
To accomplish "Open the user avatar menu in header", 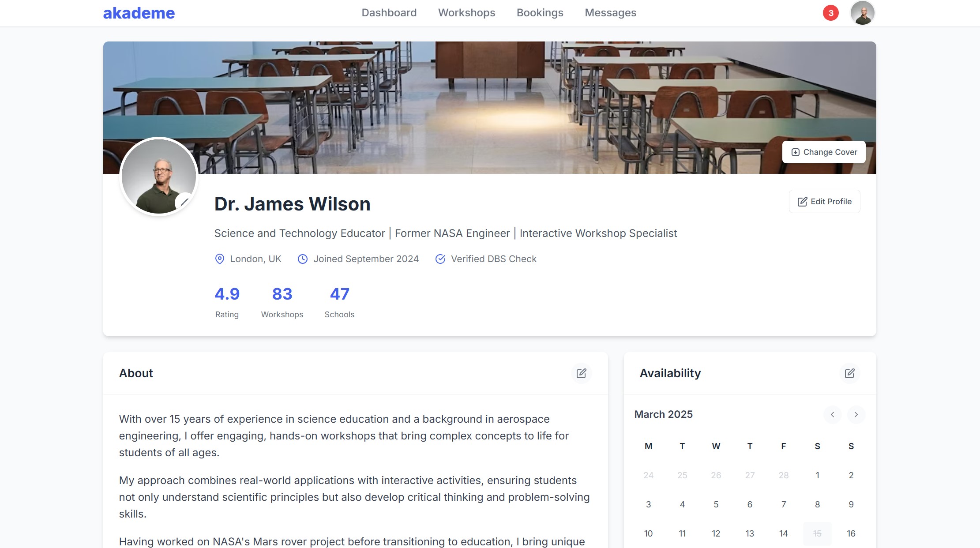I will click(x=862, y=13).
